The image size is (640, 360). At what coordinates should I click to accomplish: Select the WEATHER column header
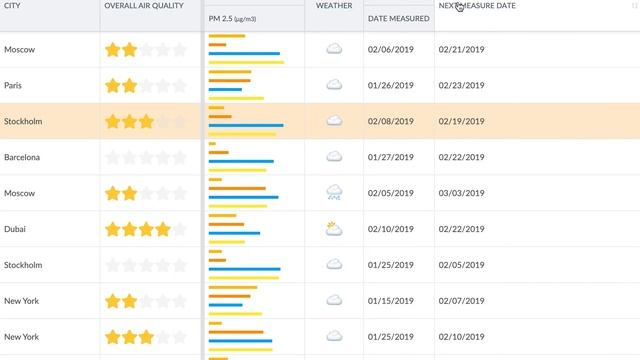coord(334,6)
